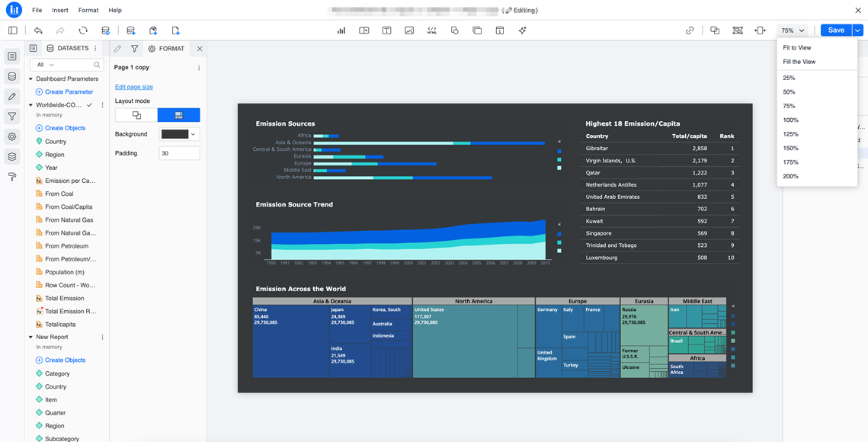Click the Create Parameter link
The height and width of the screenshot is (442, 868).
(x=69, y=91)
